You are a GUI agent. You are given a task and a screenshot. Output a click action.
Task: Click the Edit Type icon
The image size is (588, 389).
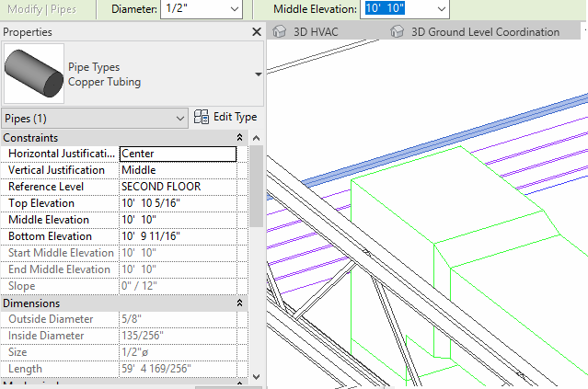point(202,117)
